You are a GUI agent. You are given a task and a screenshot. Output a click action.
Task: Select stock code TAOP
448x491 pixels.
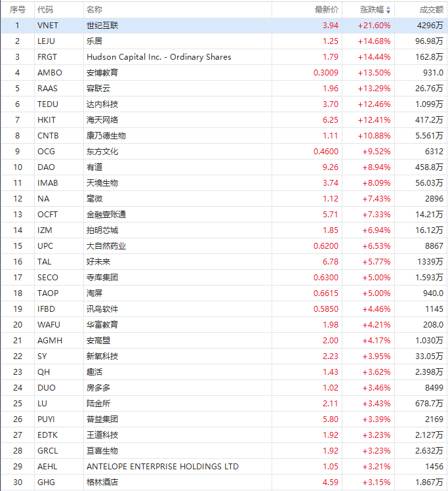coord(48,293)
